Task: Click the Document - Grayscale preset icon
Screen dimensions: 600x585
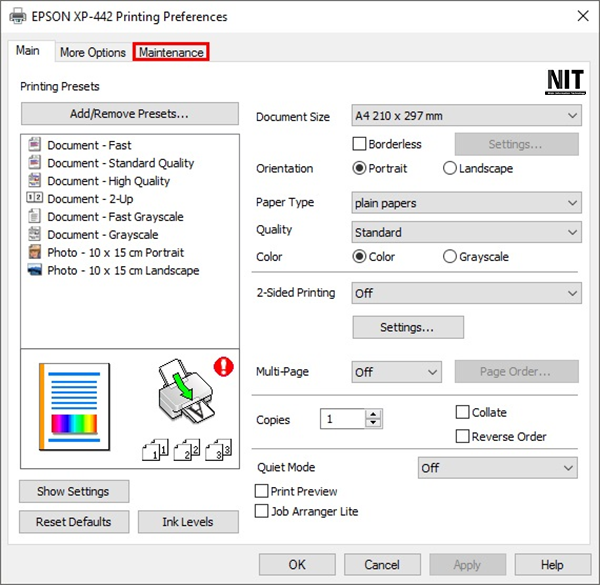Action: pyautogui.click(x=34, y=234)
